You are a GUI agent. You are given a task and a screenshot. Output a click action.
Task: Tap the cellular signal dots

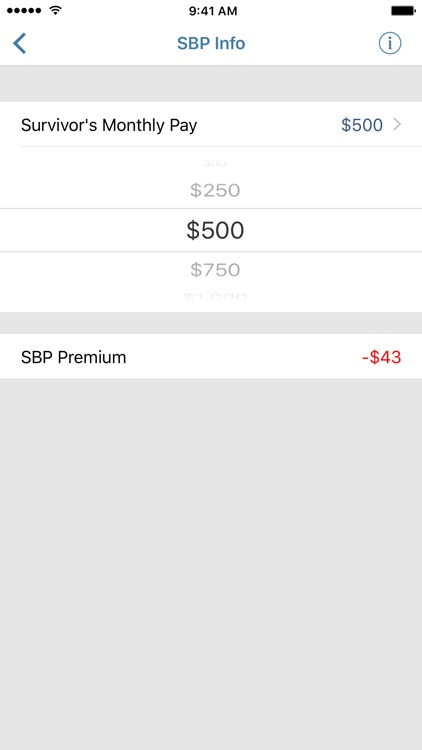tap(25, 10)
